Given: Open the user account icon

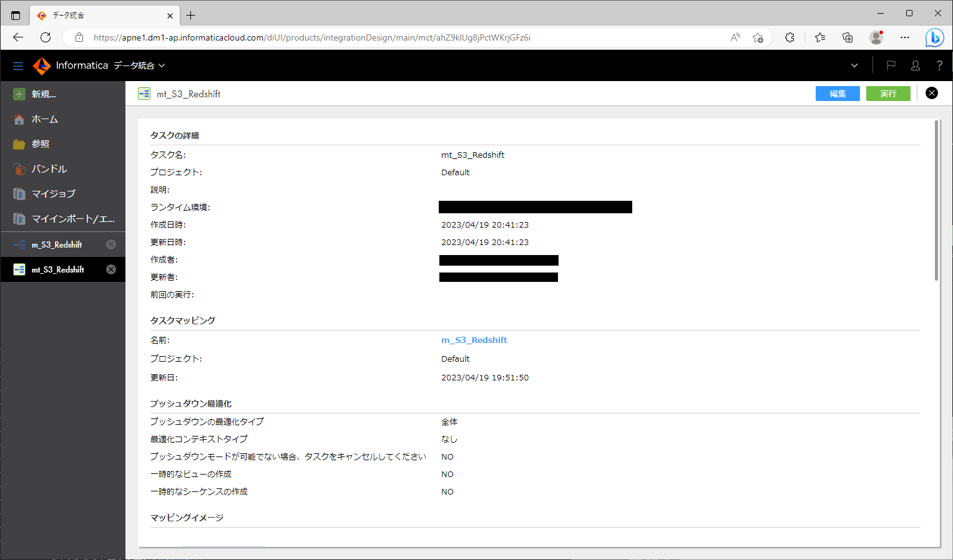Looking at the screenshot, I should pyautogui.click(x=915, y=65).
